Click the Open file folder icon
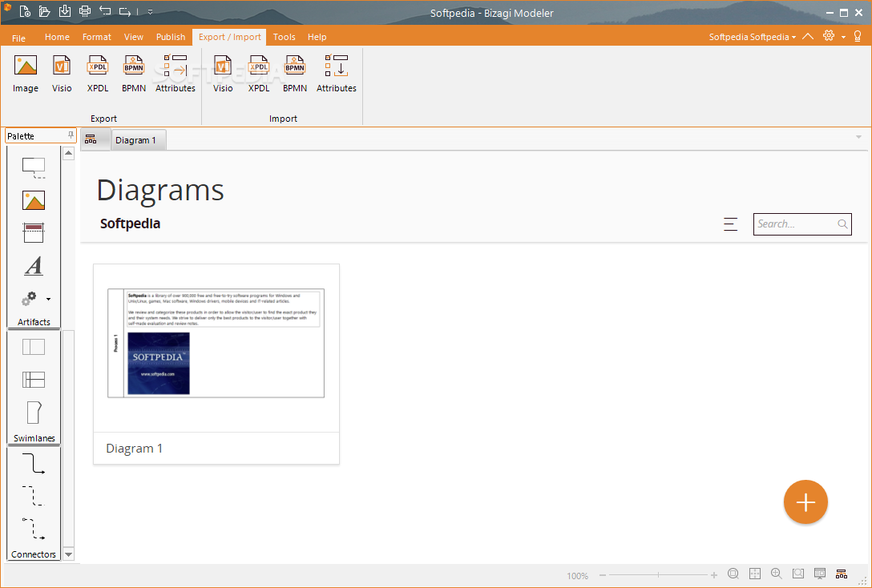This screenshot has height=588, width=872. [x=45, y=11]
